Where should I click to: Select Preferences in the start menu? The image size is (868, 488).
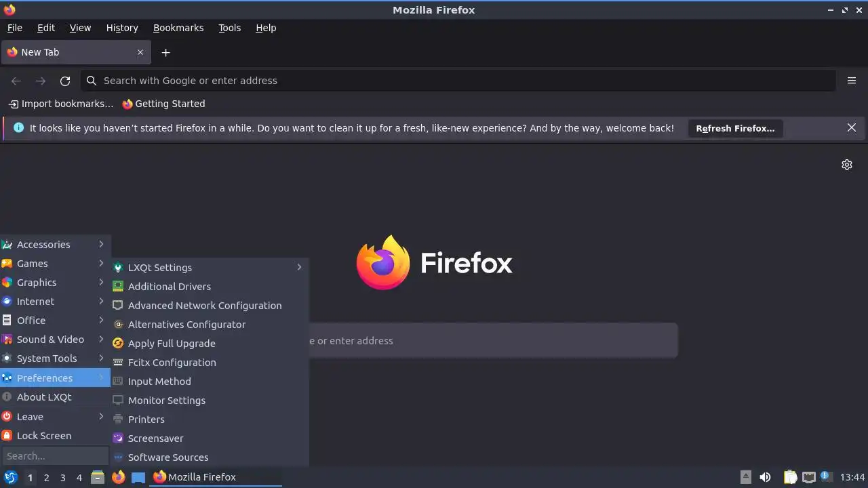point(55,378)
